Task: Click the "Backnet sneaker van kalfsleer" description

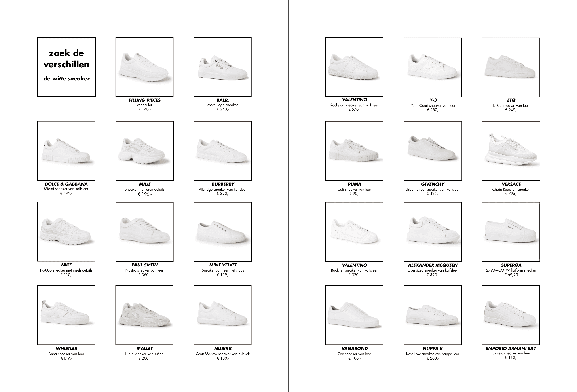Action: pyautogui.click(x=354, y=270)
